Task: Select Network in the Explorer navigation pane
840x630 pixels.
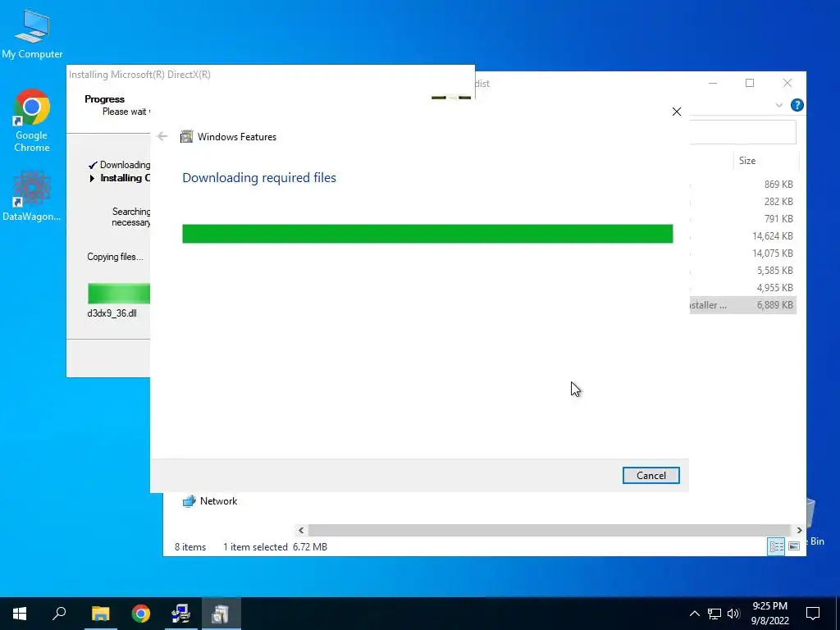Action: coord(218,501)
